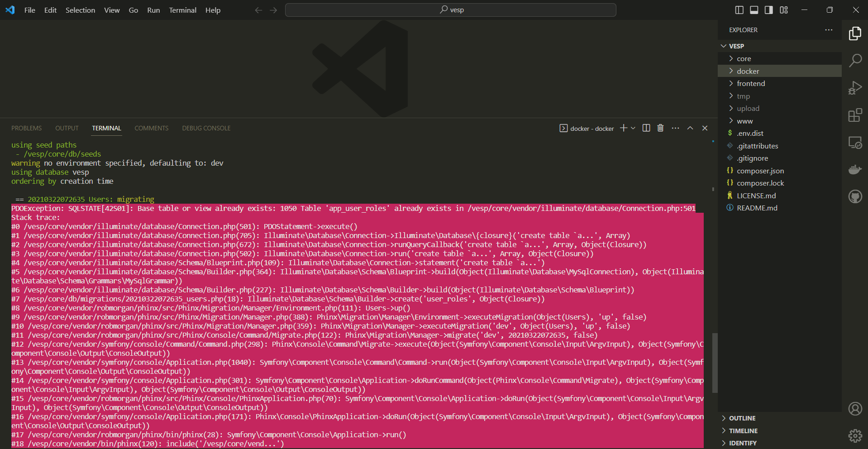This screenshot has width=868, height=449.
Task: Toggle the secondary side bar layout icon
Action: [769, 10]
